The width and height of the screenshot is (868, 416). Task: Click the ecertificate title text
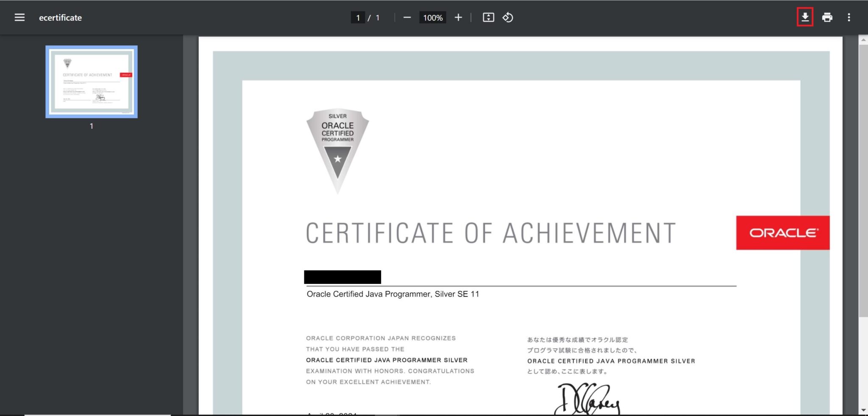(60, 17)
